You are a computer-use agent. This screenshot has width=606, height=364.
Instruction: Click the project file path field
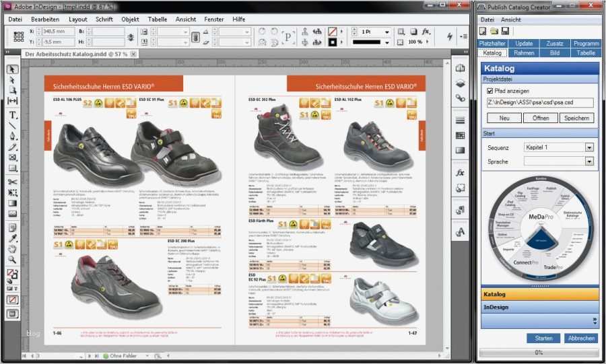coord(540,103)
